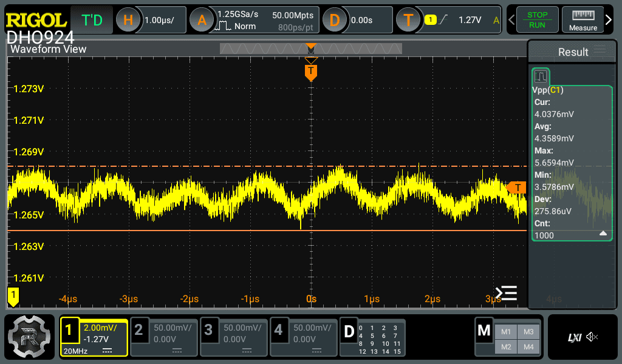Viewport: 622px width, 364px height.
Task: Open the gear navigation menu icon
Action: 29,337
